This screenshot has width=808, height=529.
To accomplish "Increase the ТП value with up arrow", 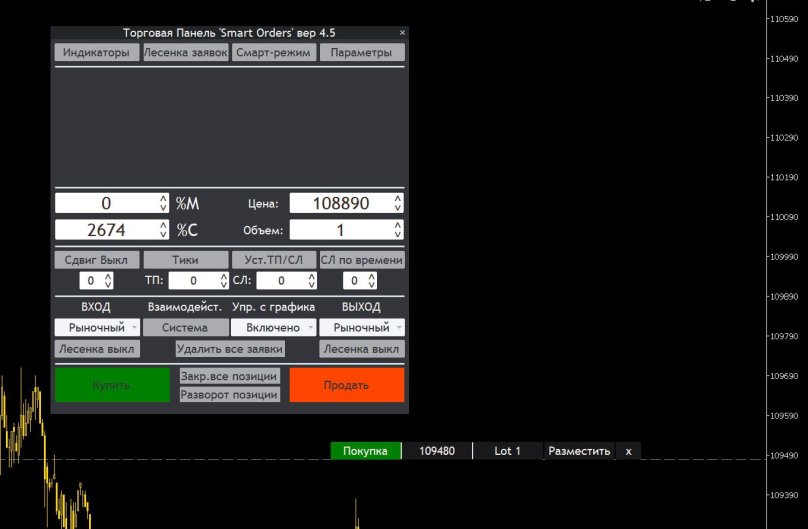I will click(221, 277).
